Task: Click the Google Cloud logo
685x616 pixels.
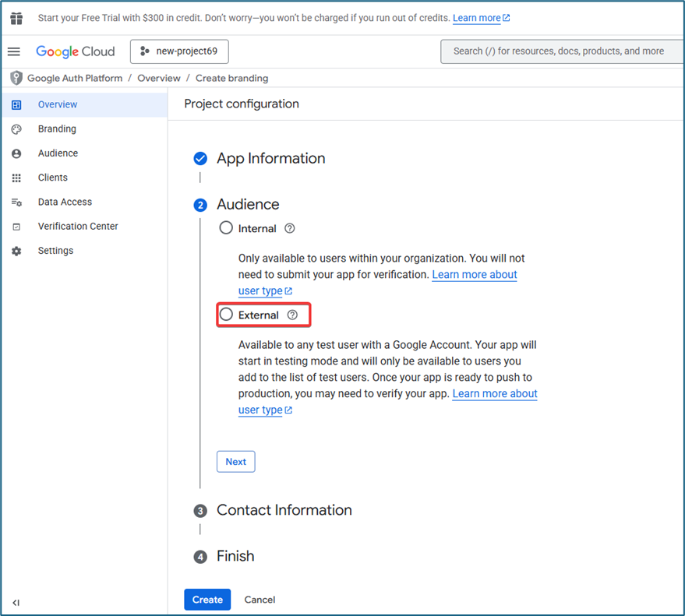Action: [76, 51]
